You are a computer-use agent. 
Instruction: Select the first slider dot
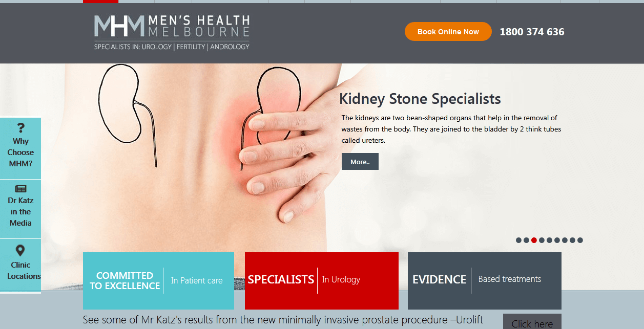pyautogui.click(x=518, y=240)
